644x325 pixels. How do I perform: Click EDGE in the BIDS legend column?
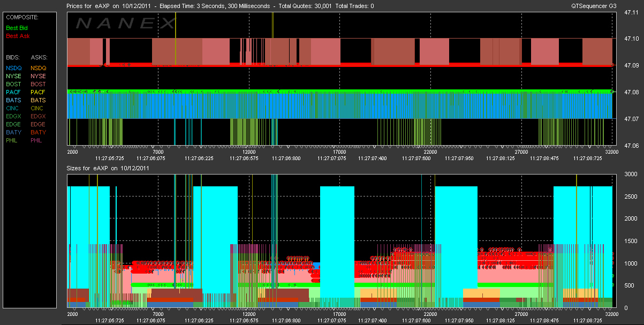coord(14,124)
